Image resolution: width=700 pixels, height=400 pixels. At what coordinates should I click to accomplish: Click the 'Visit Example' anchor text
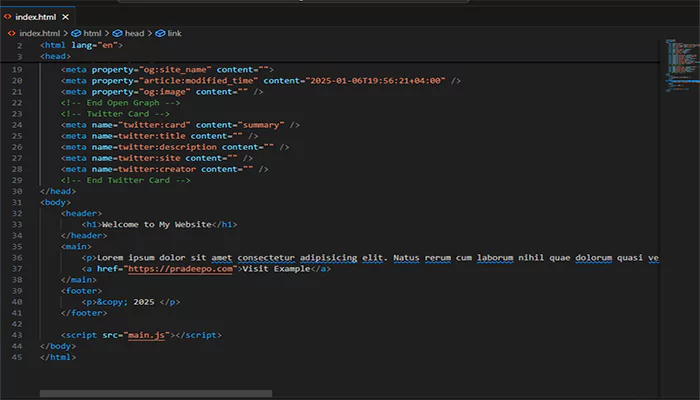point(276,269)
